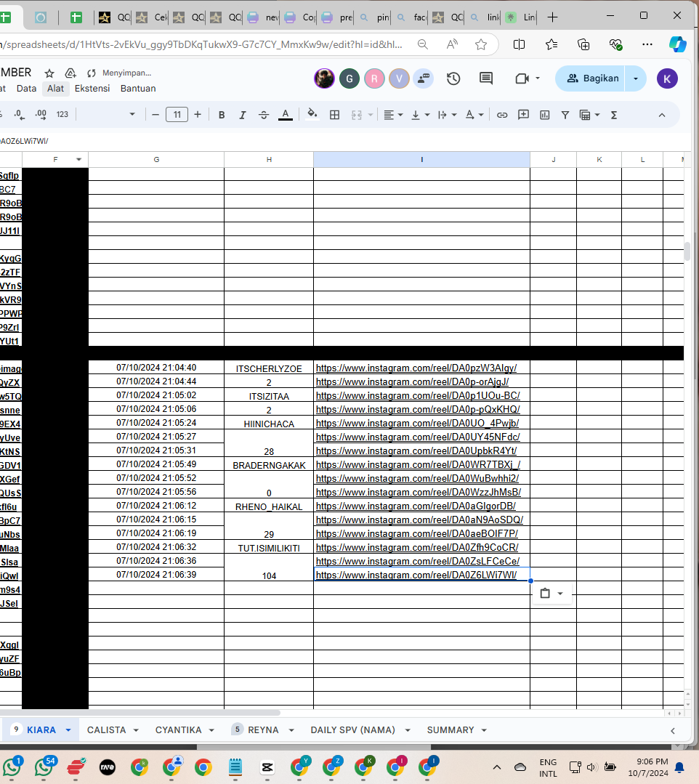
Task: Open CapCut from the taskbar
Action: [x=267, y=767]
